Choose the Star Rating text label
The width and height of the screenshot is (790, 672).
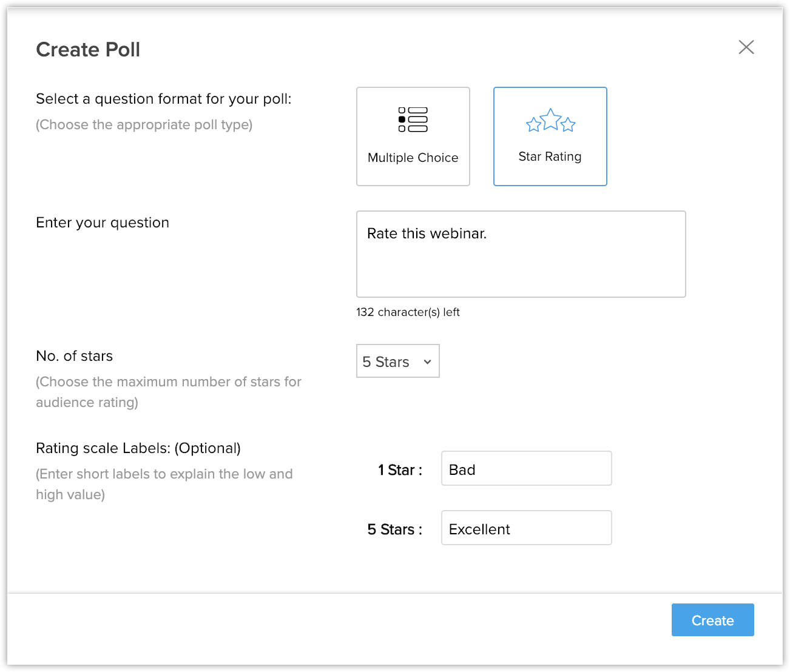[550, 156]
